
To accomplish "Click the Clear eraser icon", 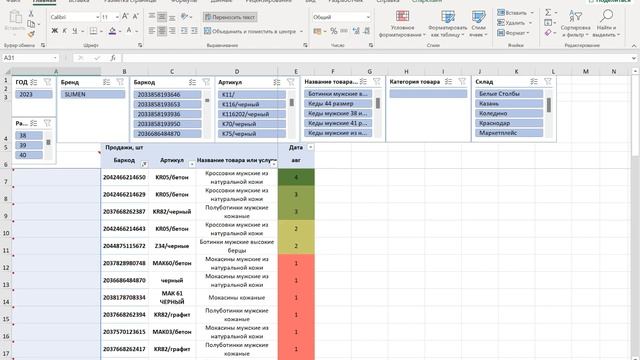I will pos(548,33).
